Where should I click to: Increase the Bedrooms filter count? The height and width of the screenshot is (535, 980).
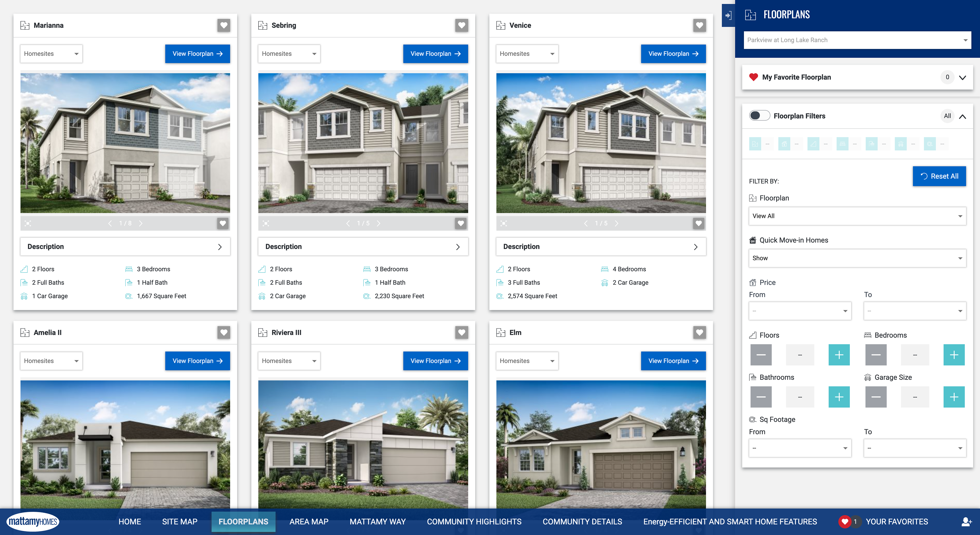(x=954, y=355)
